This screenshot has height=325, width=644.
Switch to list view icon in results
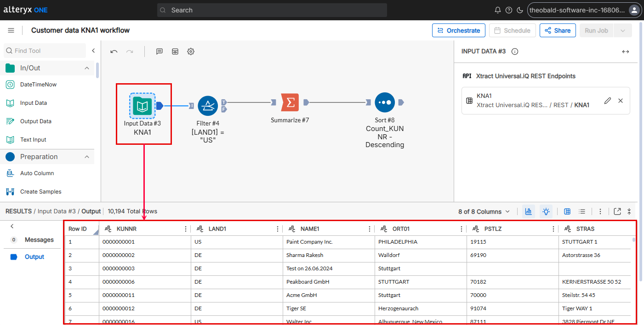point(582,211)
